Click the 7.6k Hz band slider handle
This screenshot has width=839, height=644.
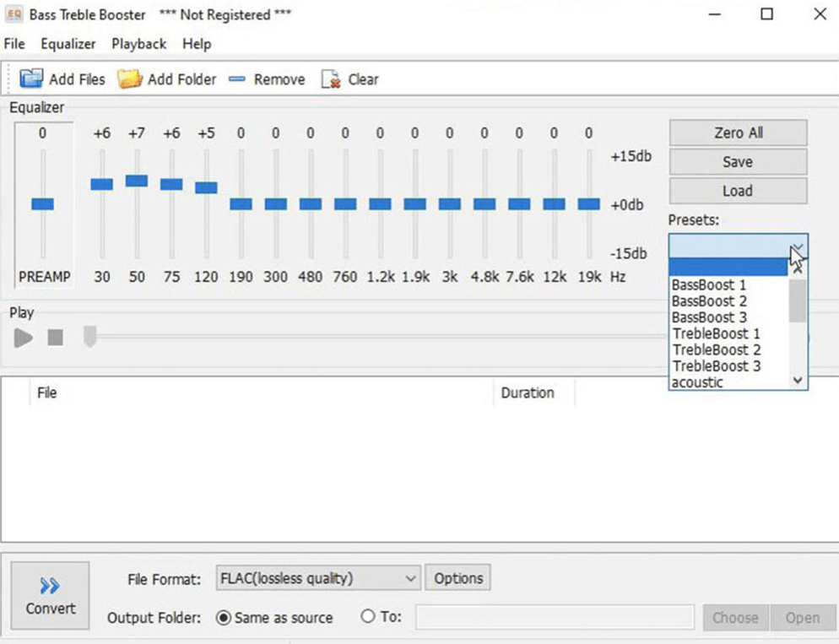pos(519,203)
